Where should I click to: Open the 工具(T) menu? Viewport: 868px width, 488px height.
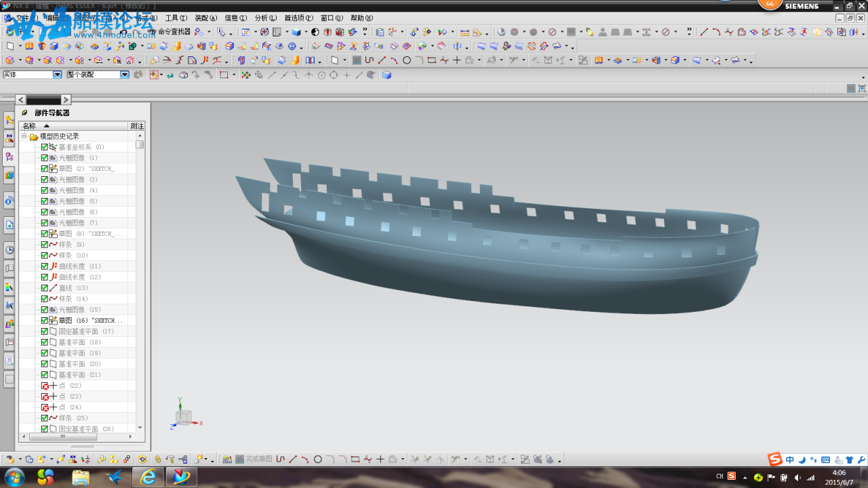coord(176,18)
